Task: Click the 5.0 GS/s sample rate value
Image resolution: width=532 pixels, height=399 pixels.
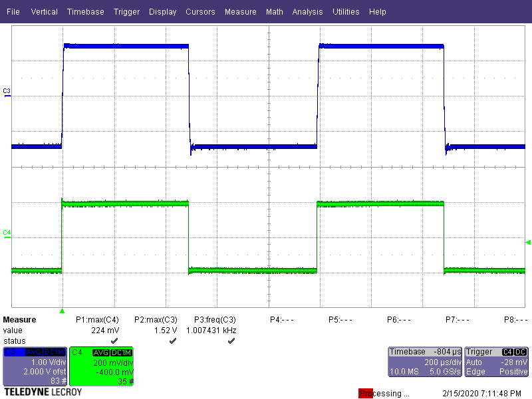Action: pos(445,372)
